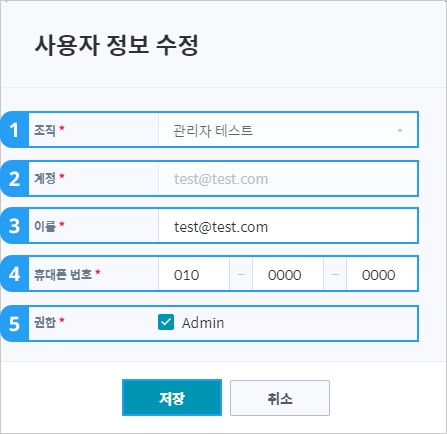Click the number 1 step badge
Image resolution: width=447 pixels, height=434 pixels.
click(x=15, y=130)
